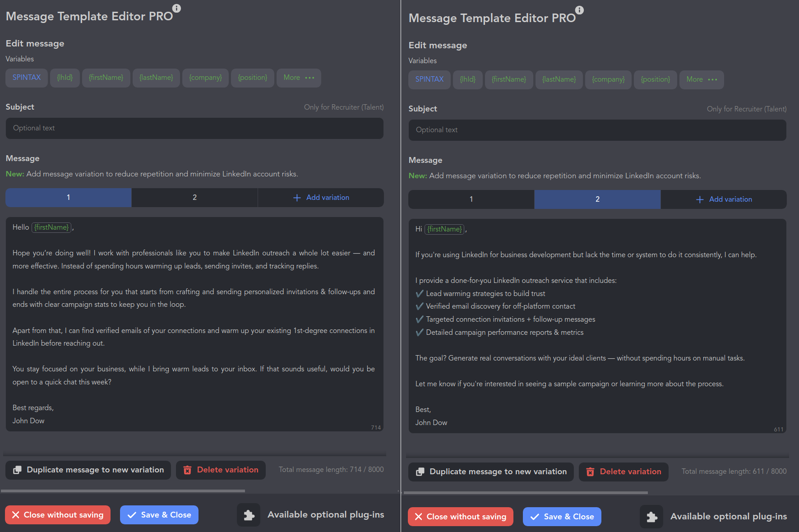Switch to variation 2 in the "Hello" message editor
Image resolution: width=799 pixels, height=532 pixels.
tap(194, 198)
